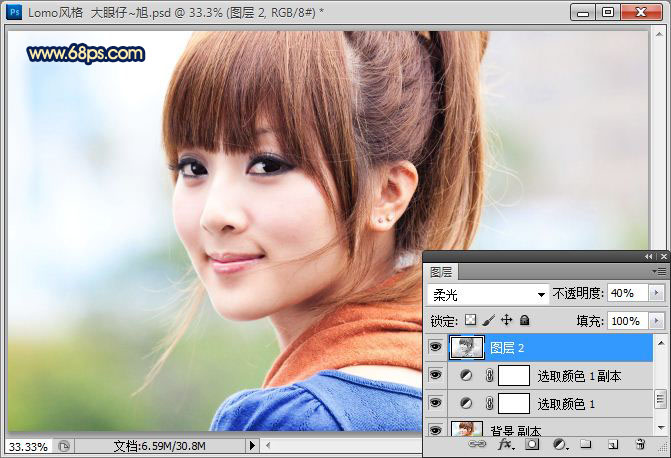Close the Lomo风格 document window
Image resolution: width=671 pixels, height=458 pixels.
tap(641, 12)
